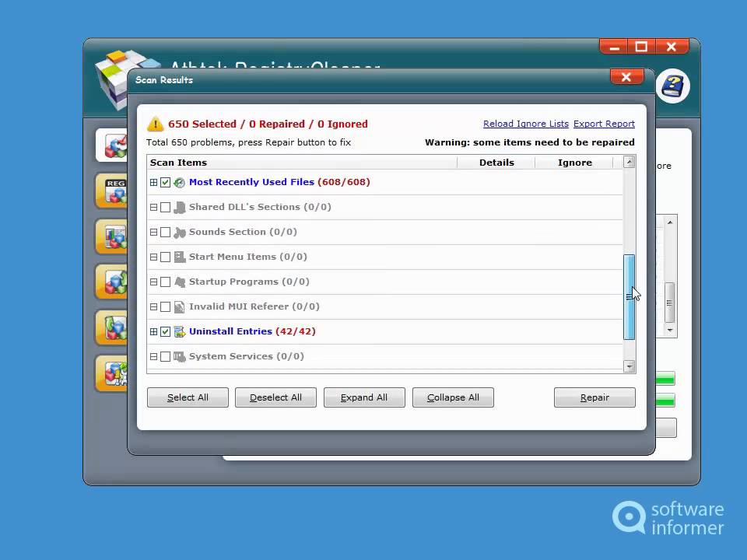Viewport: 747px width, 560px height.
Task: Close the Scan Results dialog
Action: (626, 77)
